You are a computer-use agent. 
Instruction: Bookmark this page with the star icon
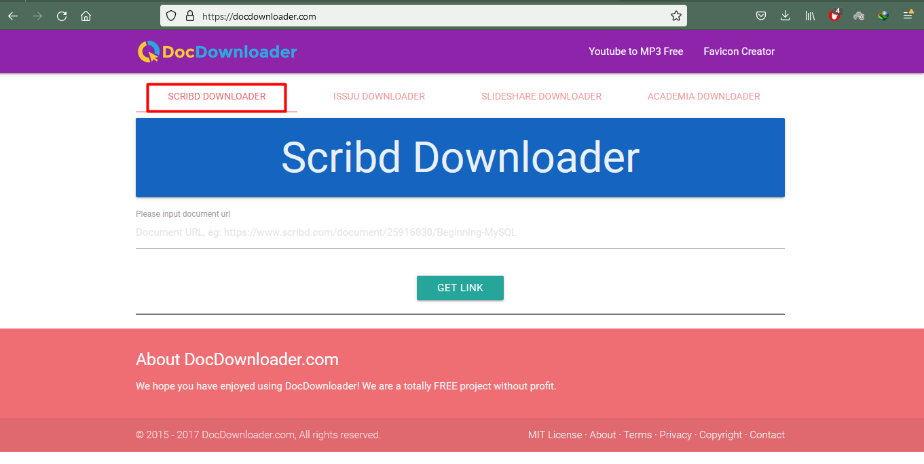point(676,16)
